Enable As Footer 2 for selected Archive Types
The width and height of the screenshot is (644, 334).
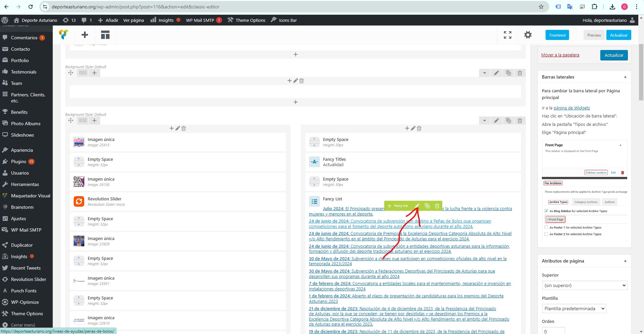point(546,234)
